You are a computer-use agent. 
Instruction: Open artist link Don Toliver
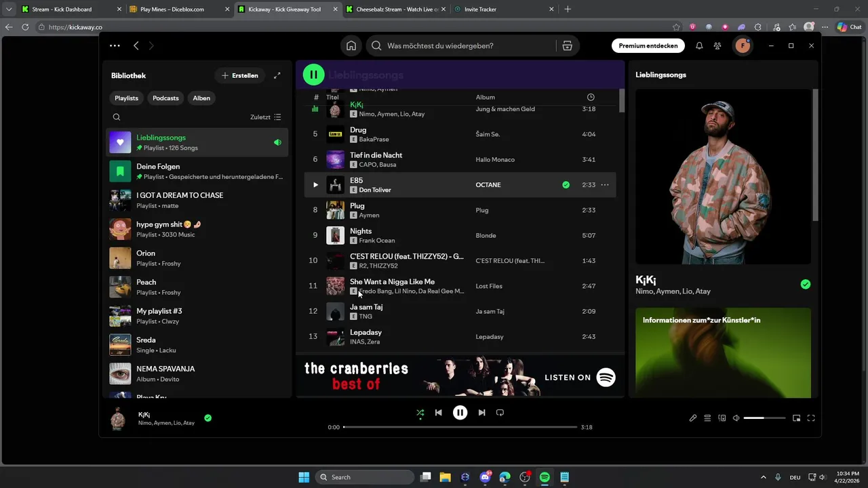(x=375, y=190)
